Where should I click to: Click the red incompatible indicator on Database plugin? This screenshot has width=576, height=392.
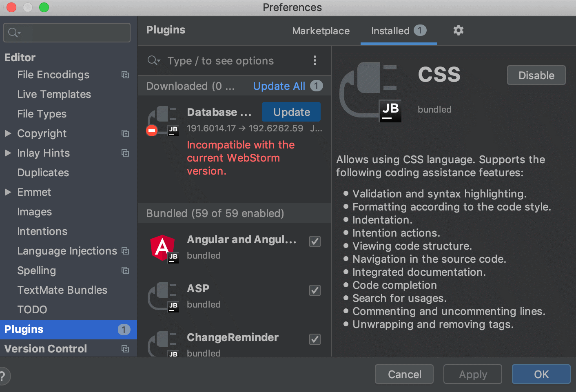coord(151,131)
